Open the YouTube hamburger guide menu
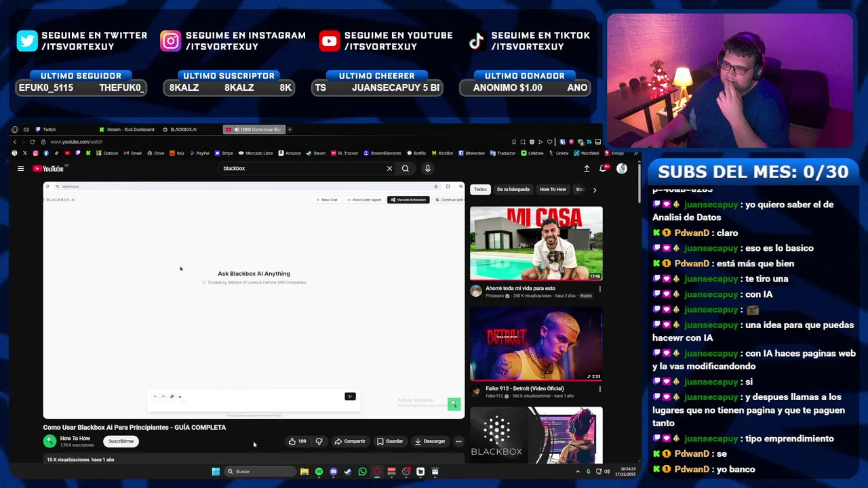The width and height of the screenshot is (868, 488). point(20,169)
